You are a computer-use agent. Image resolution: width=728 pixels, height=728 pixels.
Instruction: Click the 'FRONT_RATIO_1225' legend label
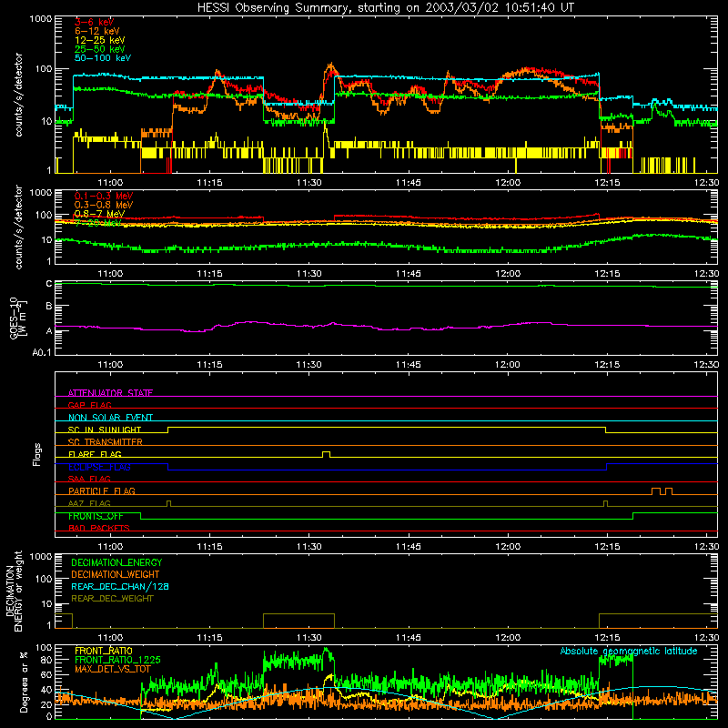(117, 660)
